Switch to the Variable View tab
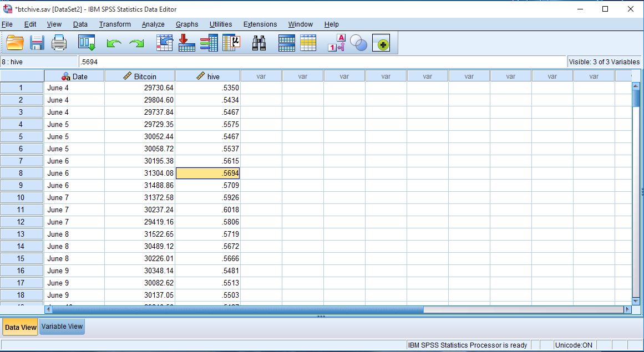 [62, 327]
